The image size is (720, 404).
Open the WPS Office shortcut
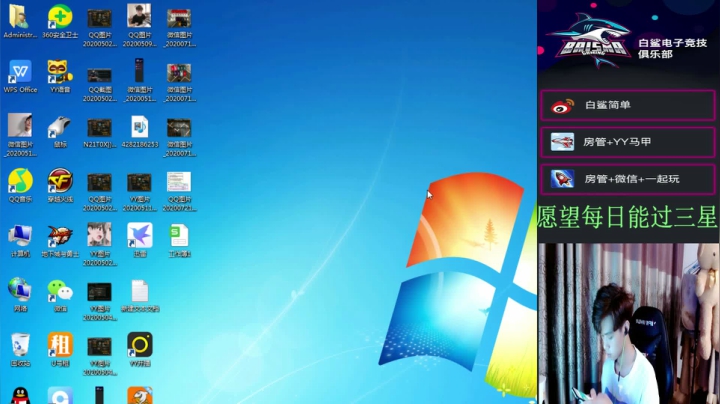pyautogui.click(x=20, y=76)
